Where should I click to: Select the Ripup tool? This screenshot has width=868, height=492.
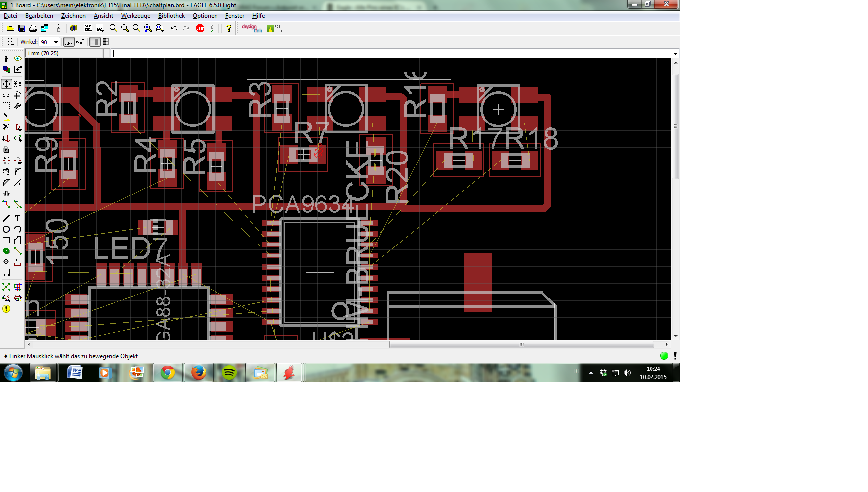[x=18, y=204]
